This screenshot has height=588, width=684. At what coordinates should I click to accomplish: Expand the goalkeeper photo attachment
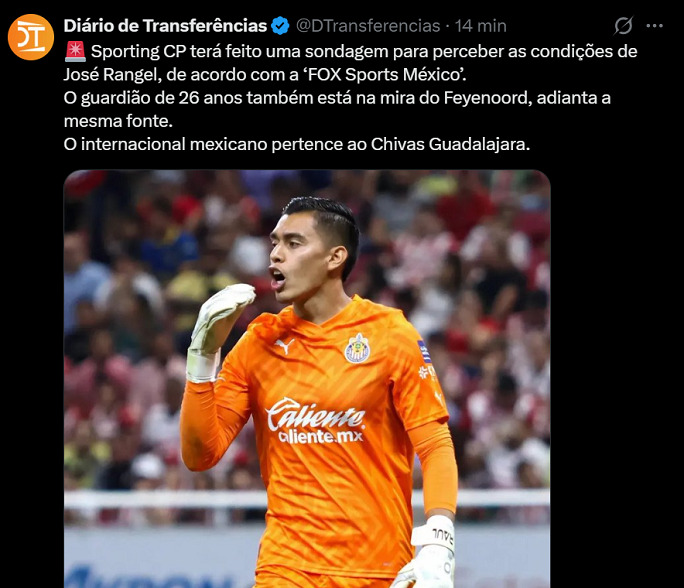pos(307,379)
